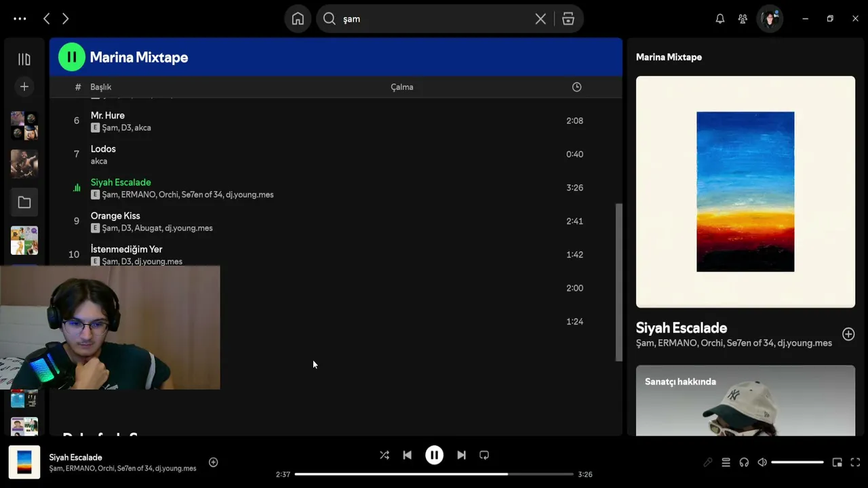Sort tracks by the Başlık column

pyautogui.click(x=101, y=87)
